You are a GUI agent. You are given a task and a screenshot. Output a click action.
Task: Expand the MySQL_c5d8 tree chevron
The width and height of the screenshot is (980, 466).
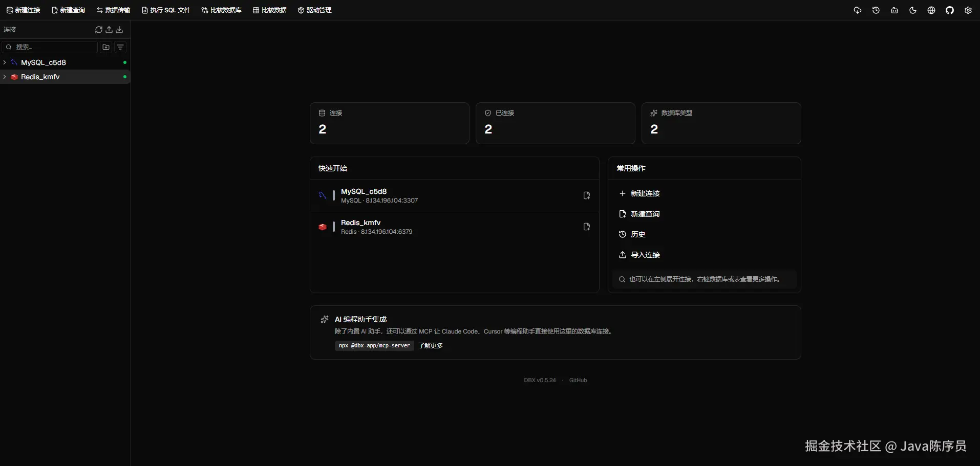[x=5, y=62]
